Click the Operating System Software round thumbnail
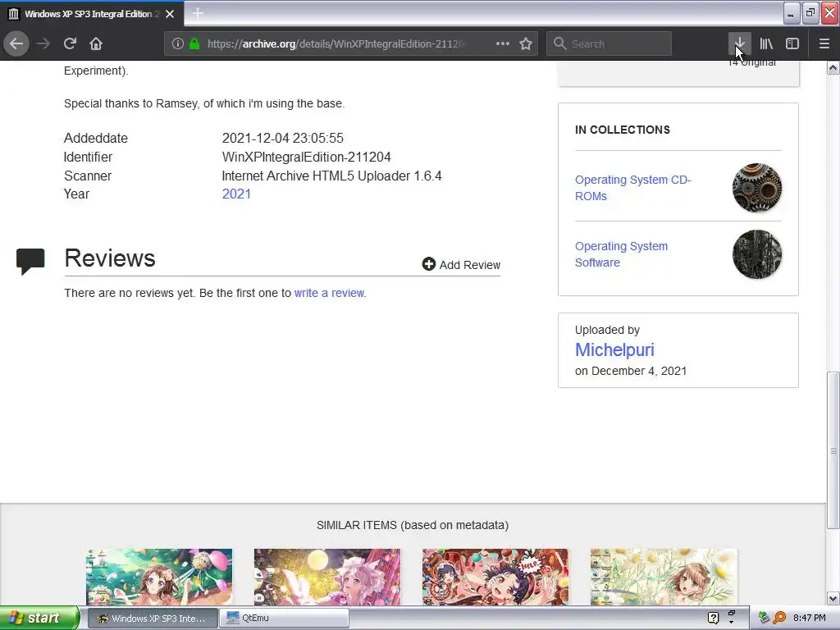840x630 pixels. coord(756,254)
